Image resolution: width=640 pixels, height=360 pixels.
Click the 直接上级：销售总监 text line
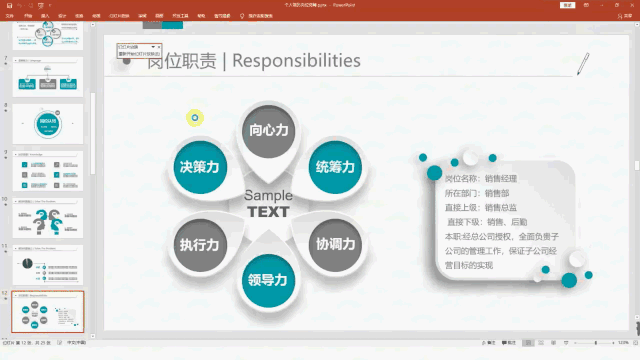point(481,207)
